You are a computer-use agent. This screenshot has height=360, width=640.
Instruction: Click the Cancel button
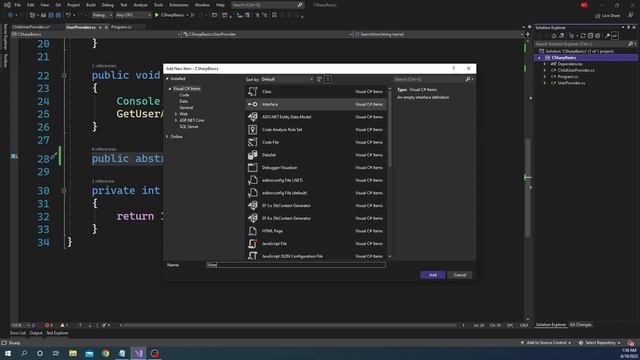point(460,275)
